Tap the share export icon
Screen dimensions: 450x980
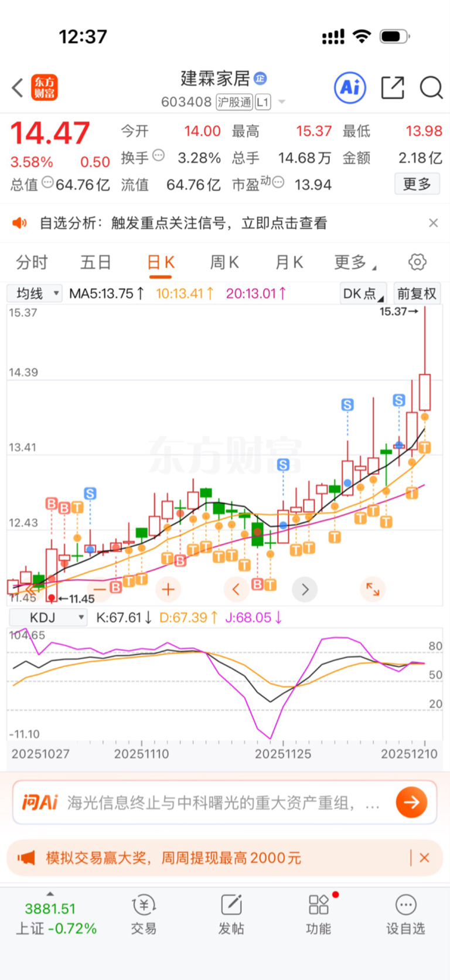tap(393, 88)
